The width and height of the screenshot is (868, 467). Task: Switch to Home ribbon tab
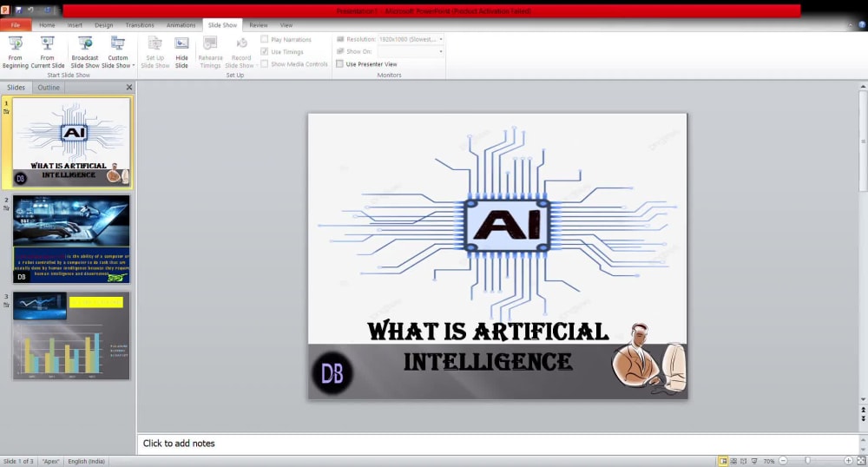(x=47, y=25)
